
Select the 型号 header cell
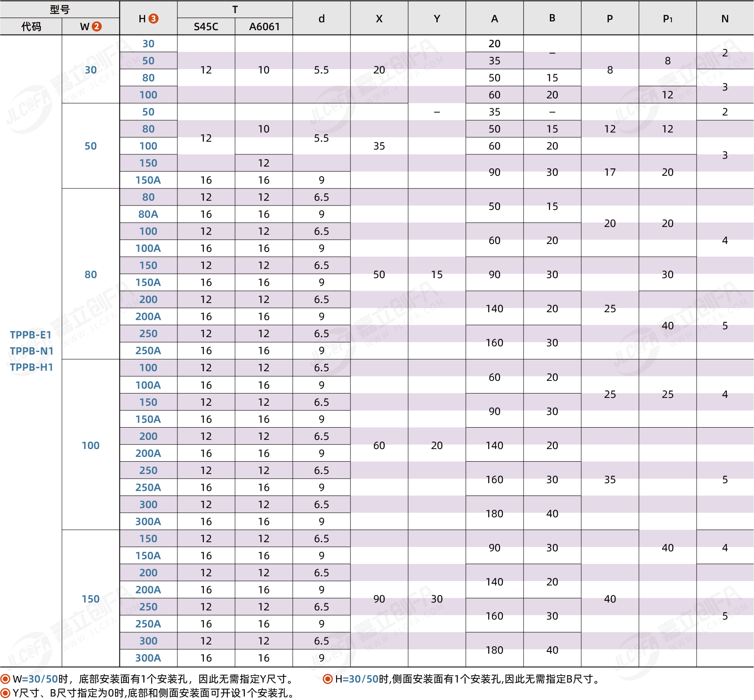pos(59,9)
